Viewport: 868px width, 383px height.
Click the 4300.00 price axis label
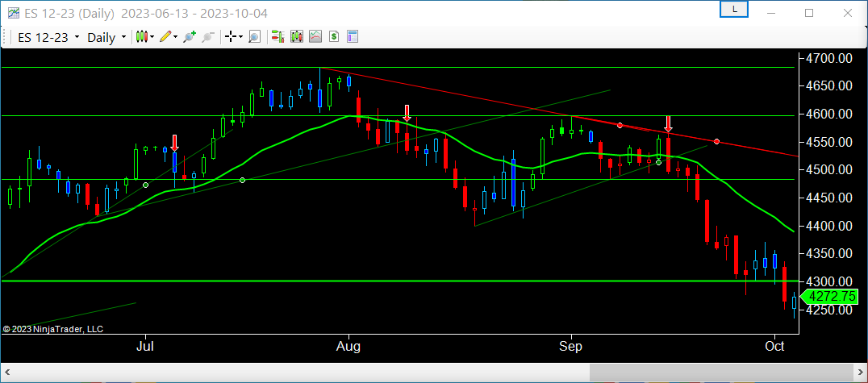tap(830, 281)
